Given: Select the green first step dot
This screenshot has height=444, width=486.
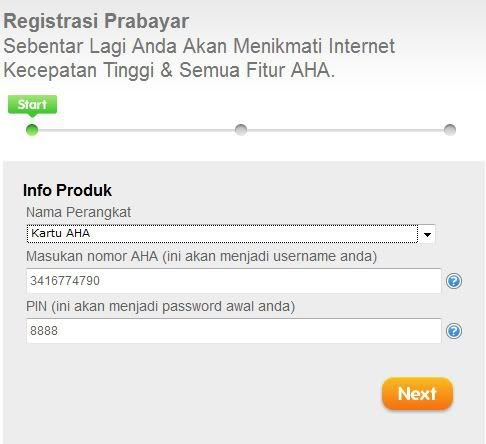Looking at the screenshot, I should [32, 130].
